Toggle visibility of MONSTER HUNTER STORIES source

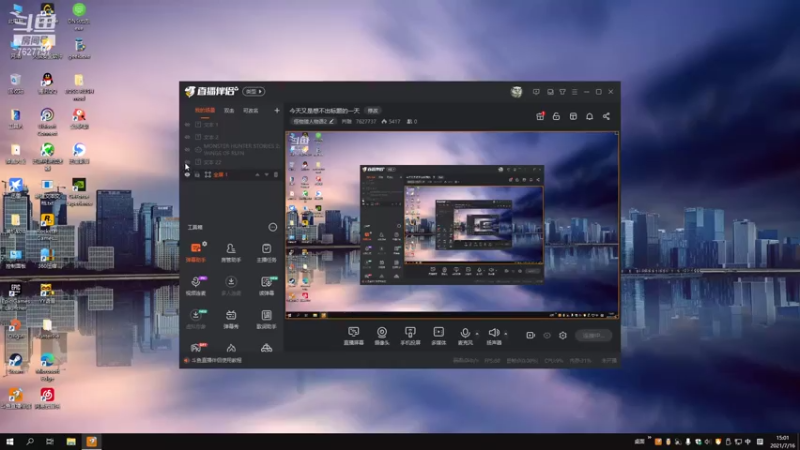pyautogui.click(x=187, y=149)
